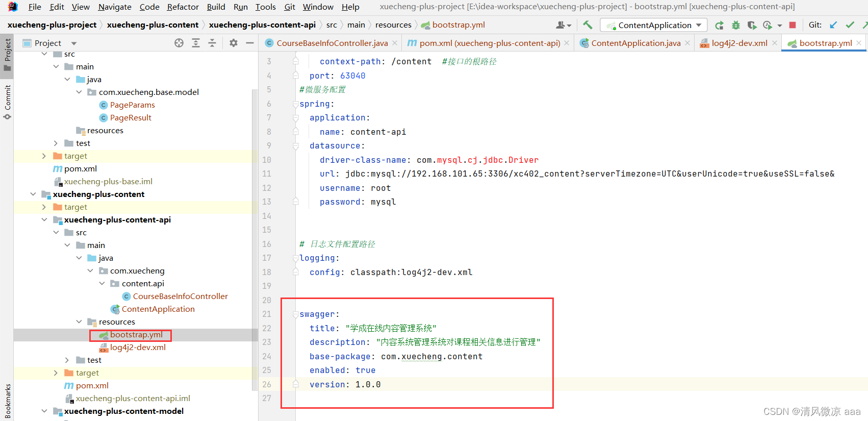The height and width of the screenshot is (421, 868).
Task: Open the Refactor menu
Action: click(x=183, y=7)
